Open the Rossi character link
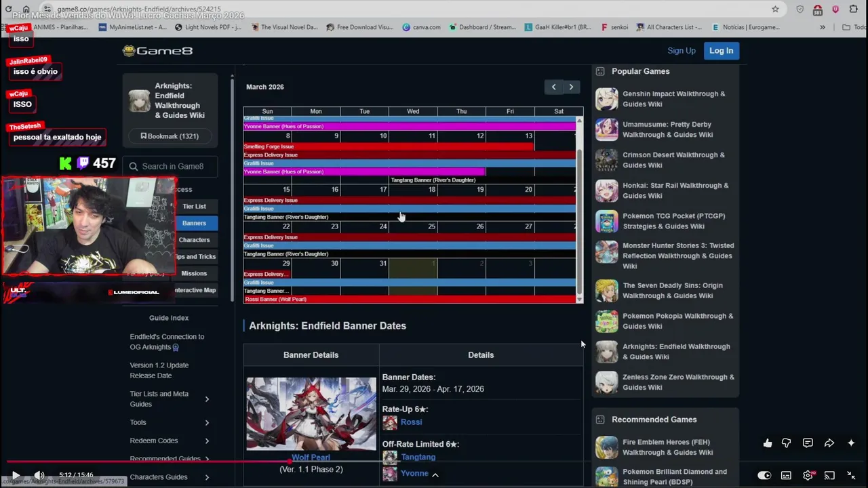Image resolution: width=868 pixels, height=488 pixels. pyautogui.click(x=411, y=422)
